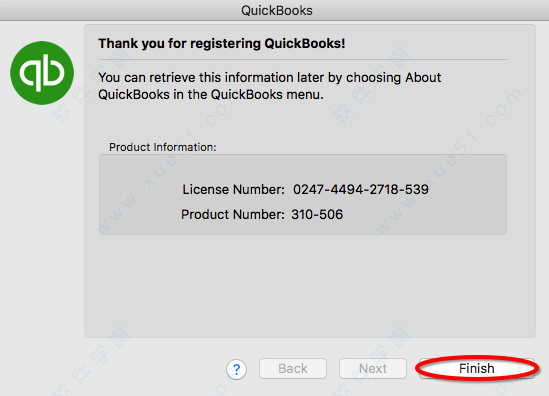Click the "Thank you for registering QuickBooks!" heading

coord(222,43)
